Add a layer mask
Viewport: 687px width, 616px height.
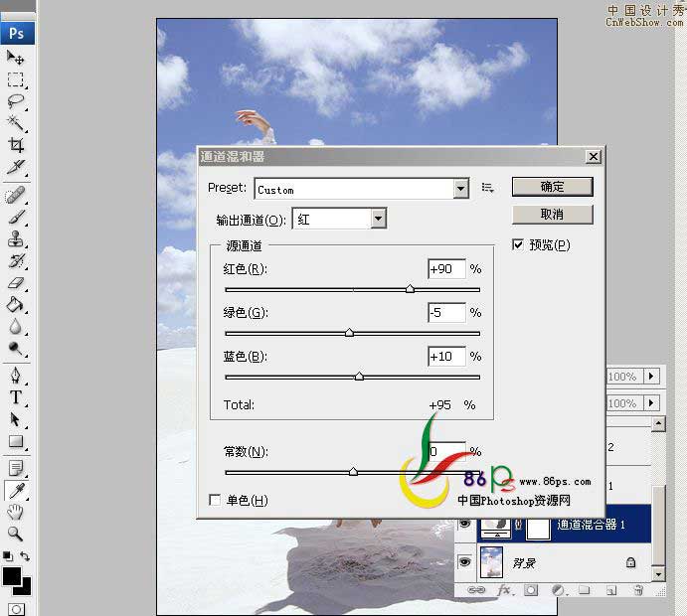click(x=531, y=590)
